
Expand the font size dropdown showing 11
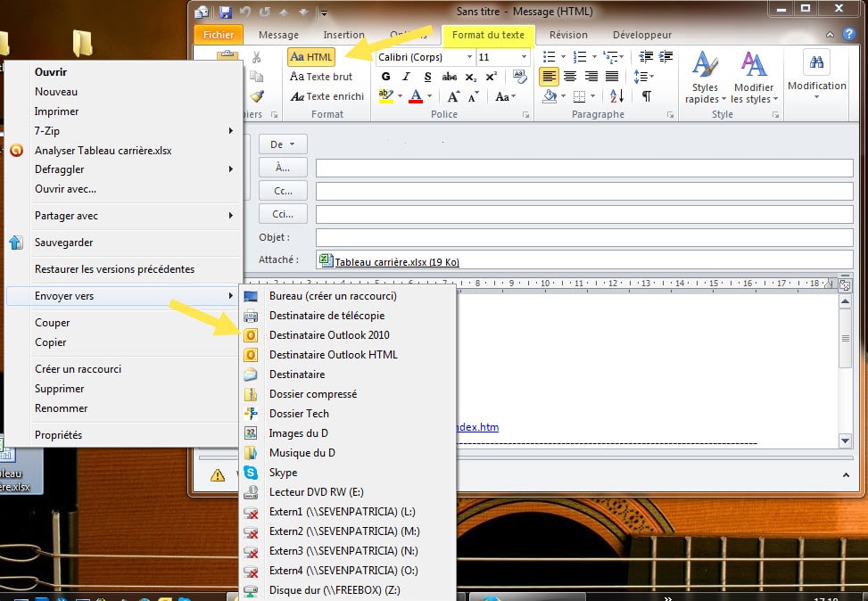(523, 57)
